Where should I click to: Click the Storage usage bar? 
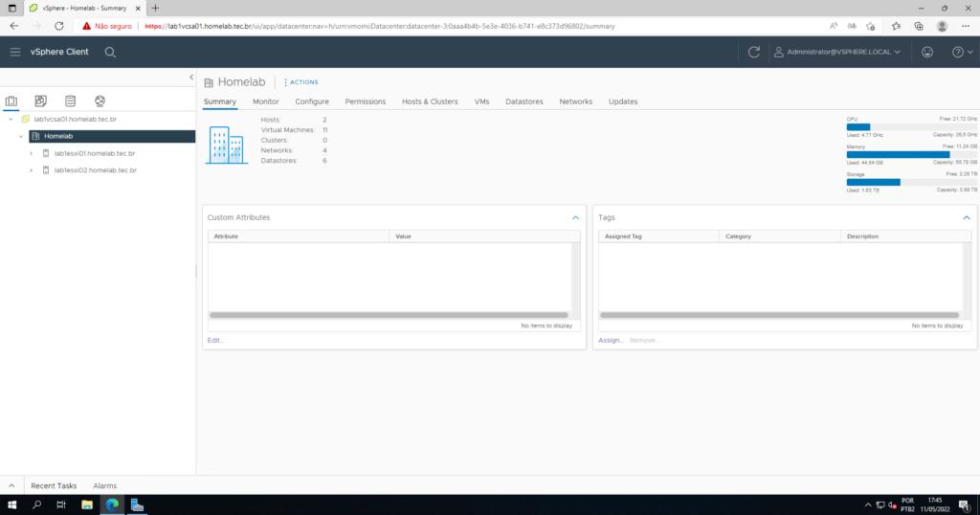(x=911, y=182)
